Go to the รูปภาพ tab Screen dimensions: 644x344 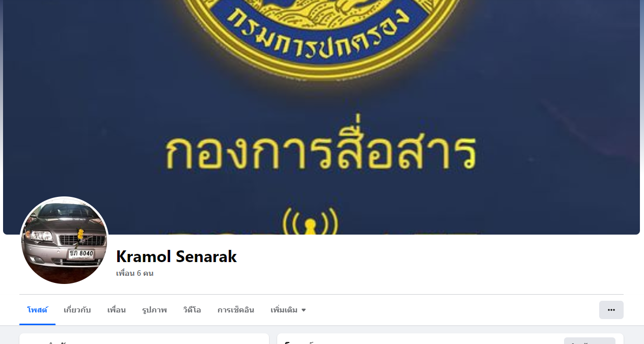pyautogui.click(x=154, y=310)
